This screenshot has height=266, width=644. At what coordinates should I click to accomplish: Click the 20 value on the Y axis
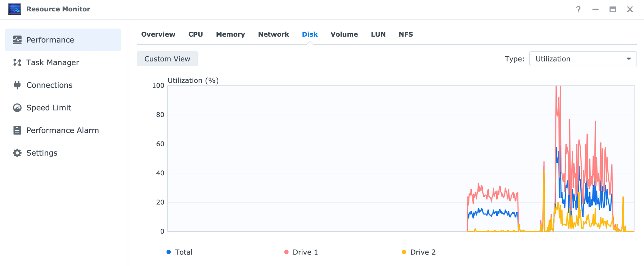click(160, 202)
